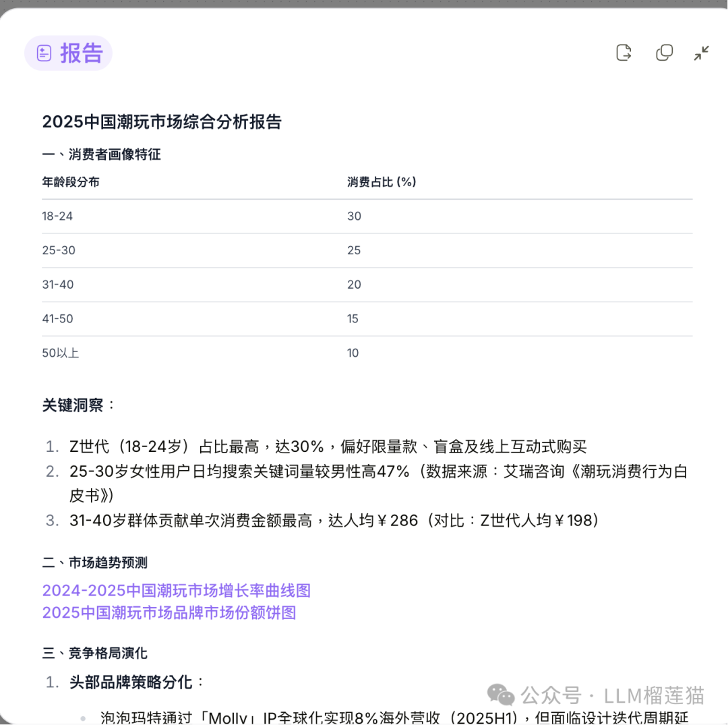
Task: Select the 年龄段分布 column header
Action: pos(70,181)
